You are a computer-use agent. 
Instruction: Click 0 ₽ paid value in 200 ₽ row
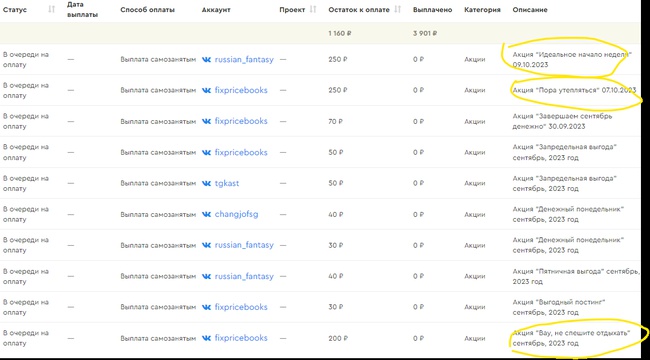[418, 338]
